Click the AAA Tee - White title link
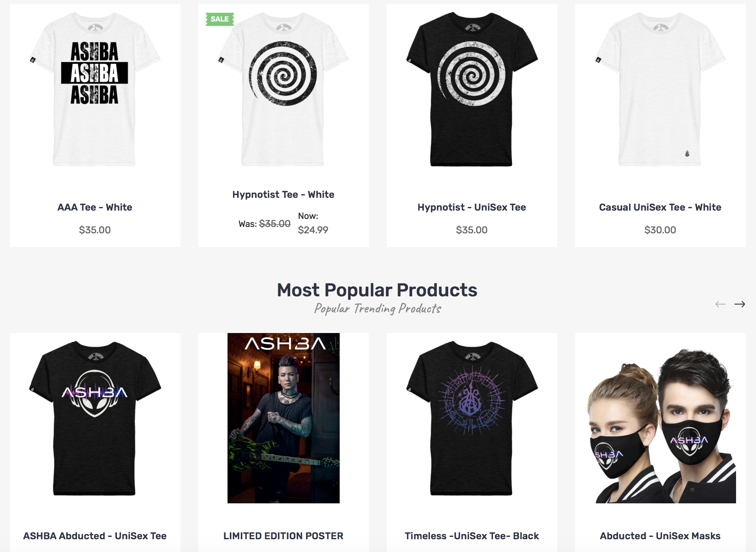Viewport: 756px width, 552px height. (95, 207)
